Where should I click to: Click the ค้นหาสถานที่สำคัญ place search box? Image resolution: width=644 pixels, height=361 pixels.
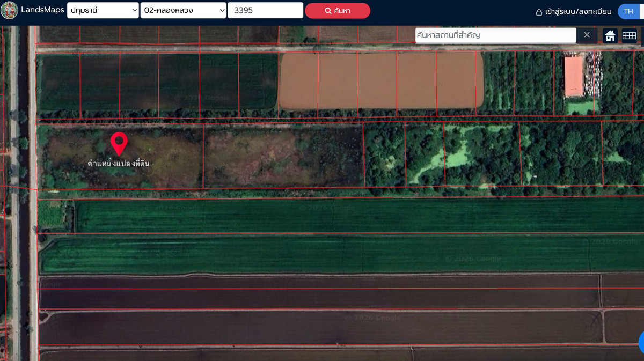click(x=495, y=35)
